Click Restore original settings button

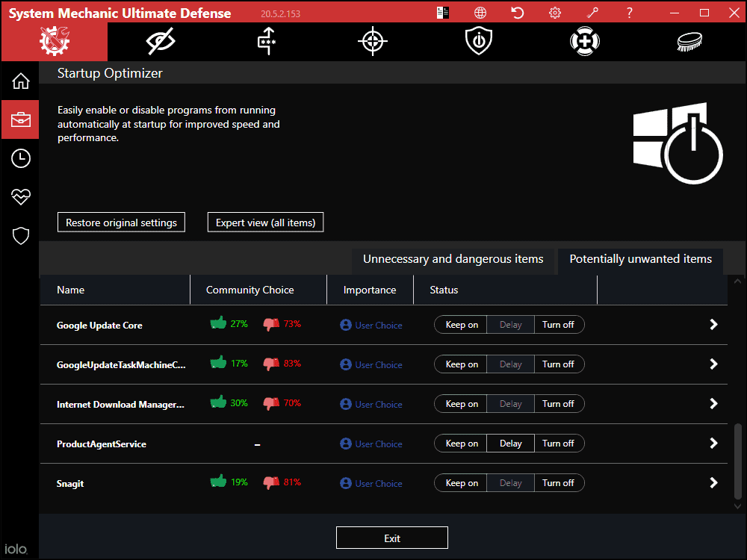click(121, 222)
